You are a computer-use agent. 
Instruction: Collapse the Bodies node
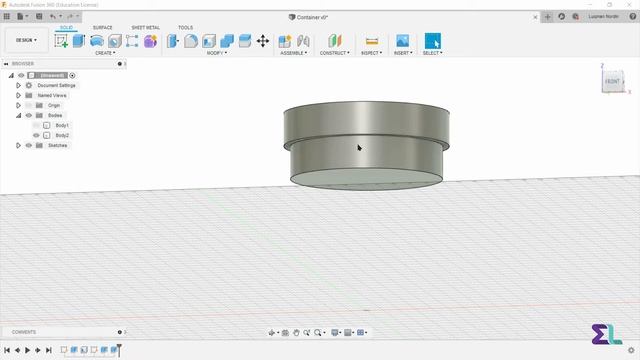click(18, 116)
